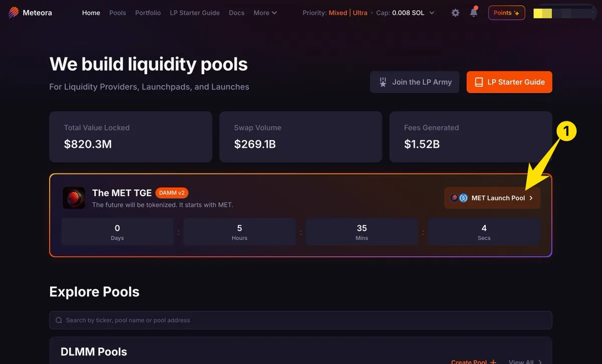Open settings via the gear icon
This screenshot has width=602, height=364.
click(x=456, y=13)
